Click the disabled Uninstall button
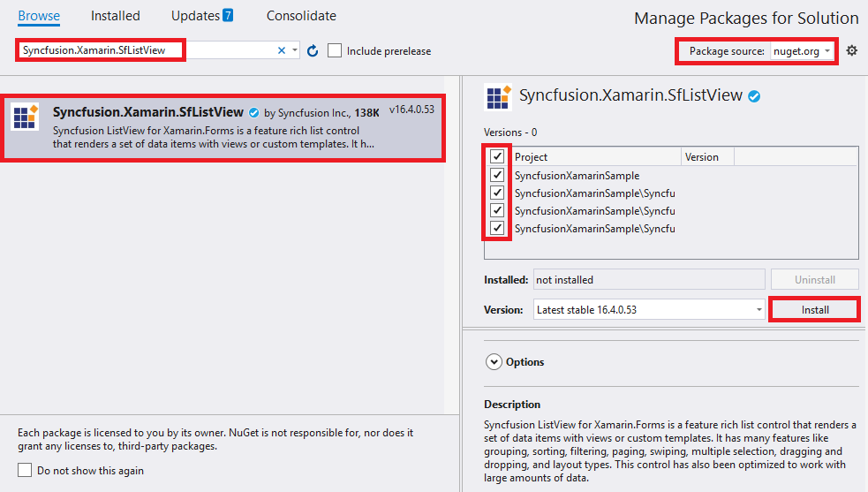 click(815, 280)
